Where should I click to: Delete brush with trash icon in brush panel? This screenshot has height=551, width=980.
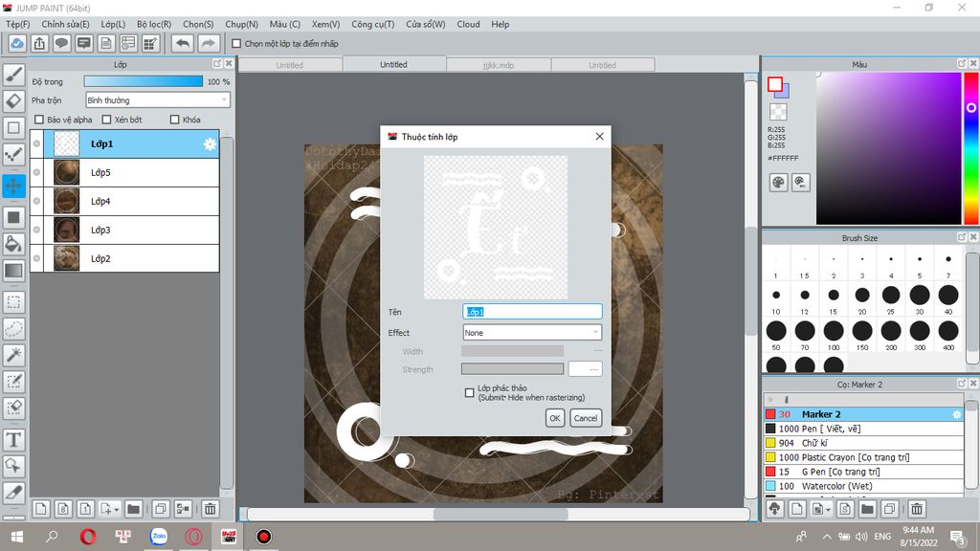pyautogui.click(x=916, y=509)
